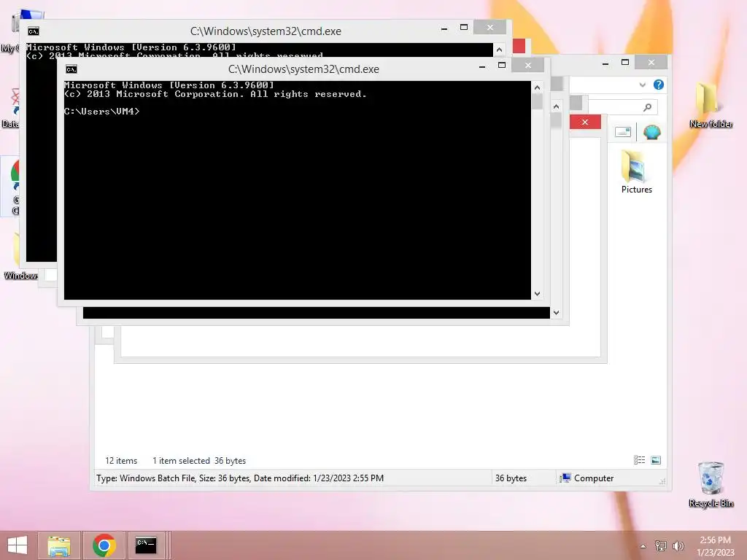Click Explorer status bar resize grip
This screenshot has height=560, width=747.
(x=662, y=481)
